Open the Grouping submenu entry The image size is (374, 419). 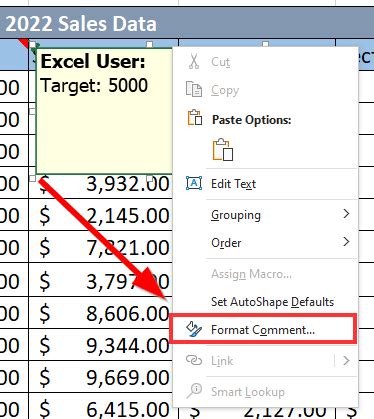point(265,215)
